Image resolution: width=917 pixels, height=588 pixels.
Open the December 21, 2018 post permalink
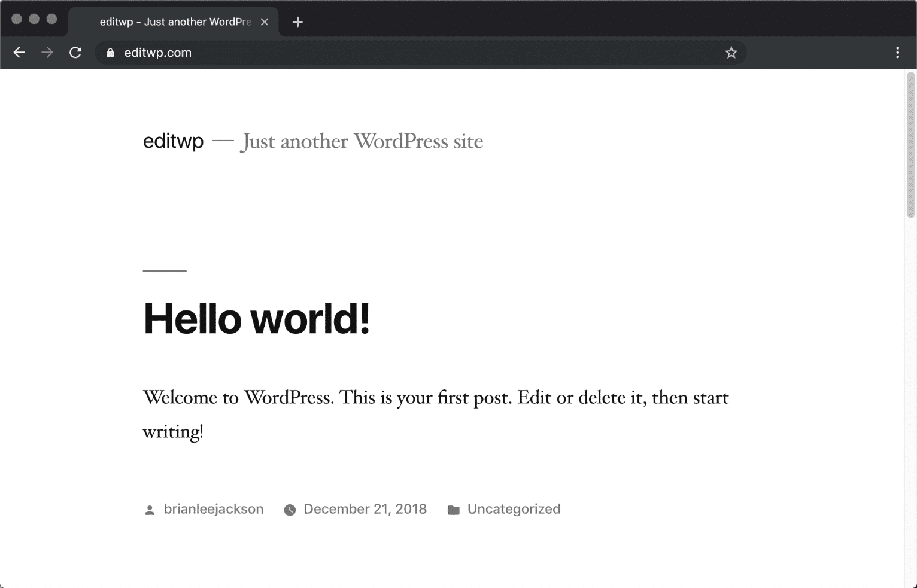[x=365, y=510]
